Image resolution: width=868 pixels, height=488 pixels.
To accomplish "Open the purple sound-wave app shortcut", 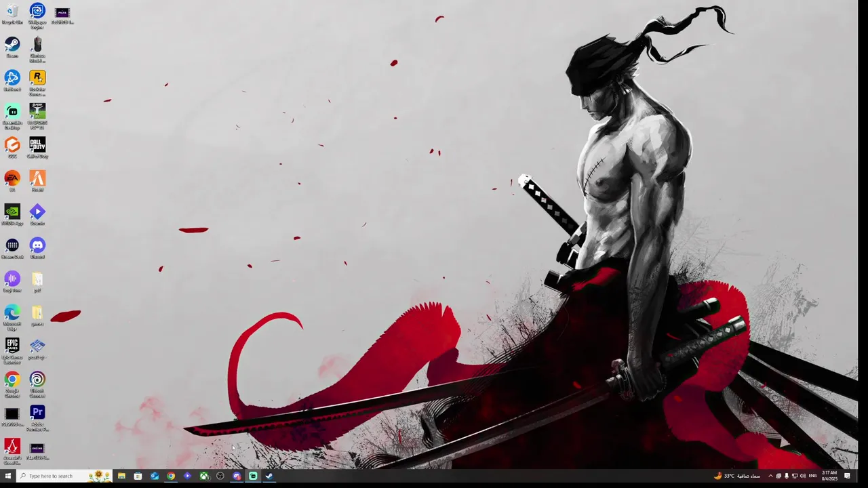I will 12,281.
